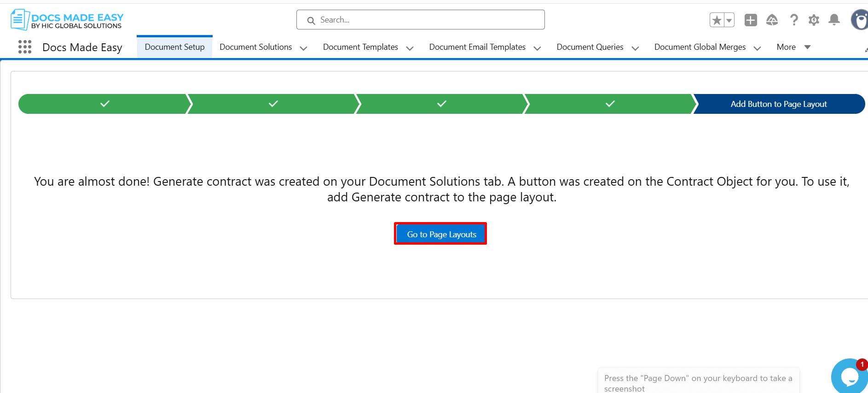Open the Global Actions plus icon

coord(751,20)
